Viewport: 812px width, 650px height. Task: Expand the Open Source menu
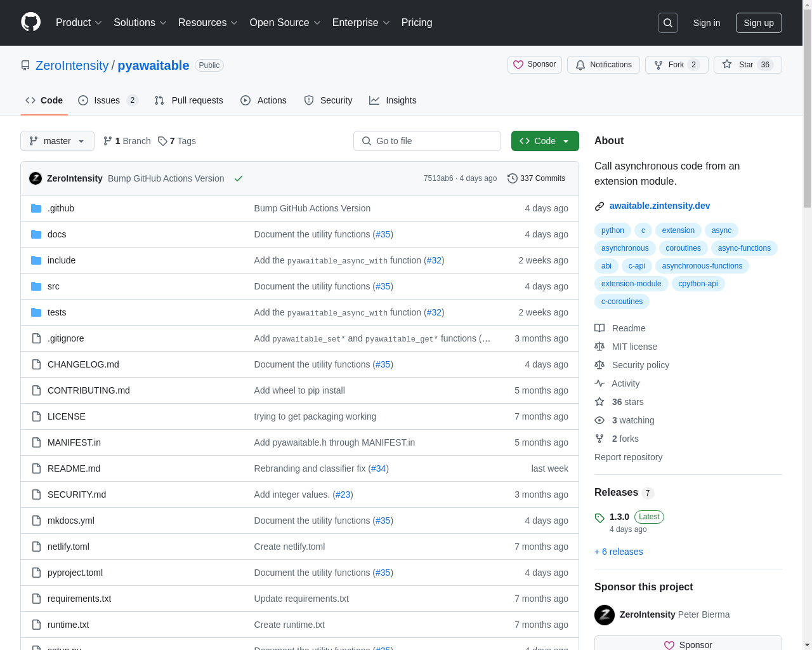coord(285,23)
